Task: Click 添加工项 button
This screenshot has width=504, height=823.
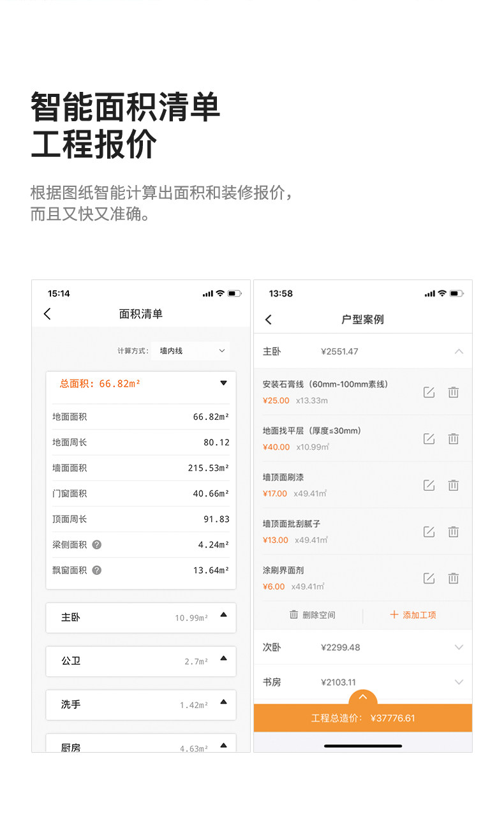Action: point(413,615)
